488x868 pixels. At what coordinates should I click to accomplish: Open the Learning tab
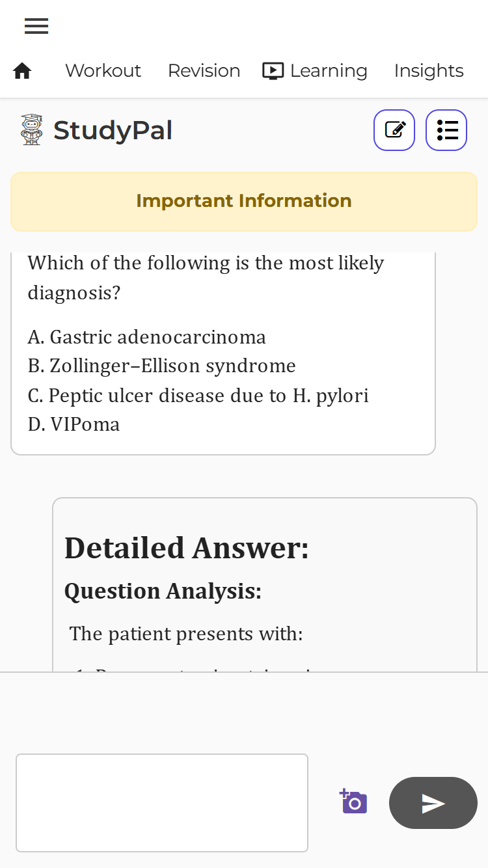click(329, 71)
